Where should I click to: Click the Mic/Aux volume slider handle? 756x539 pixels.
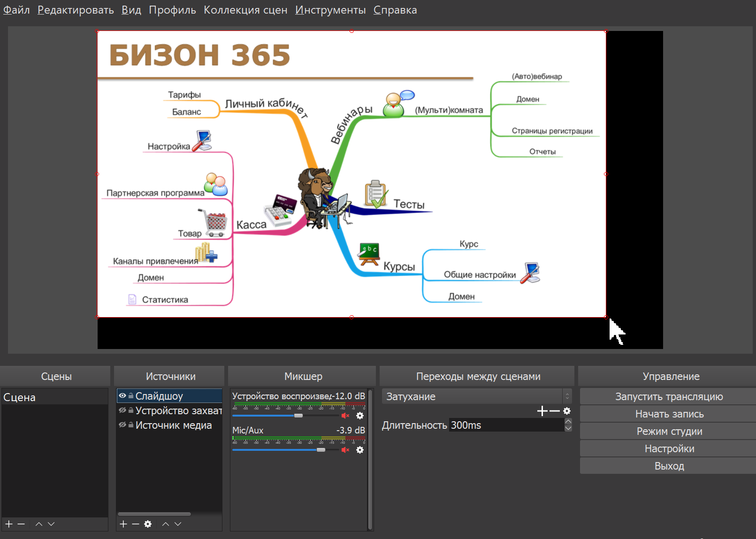321,450
